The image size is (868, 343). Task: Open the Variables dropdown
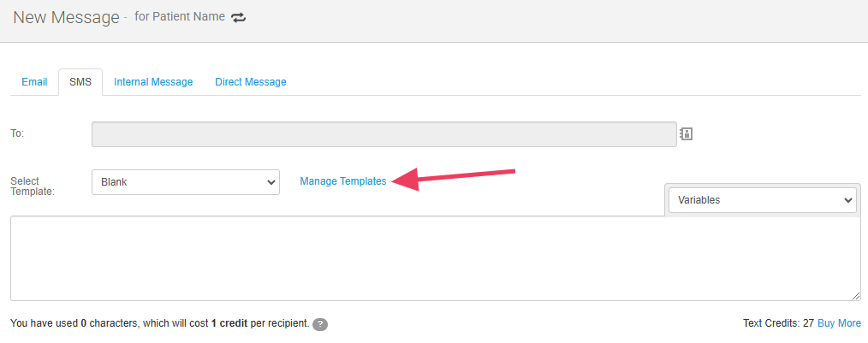click(x=762, y=199)
